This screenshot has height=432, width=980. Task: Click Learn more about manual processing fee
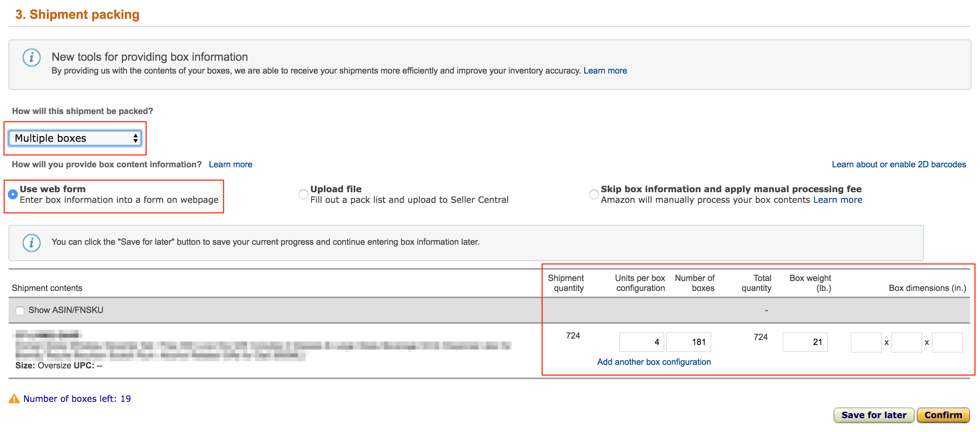pos(838,200)
